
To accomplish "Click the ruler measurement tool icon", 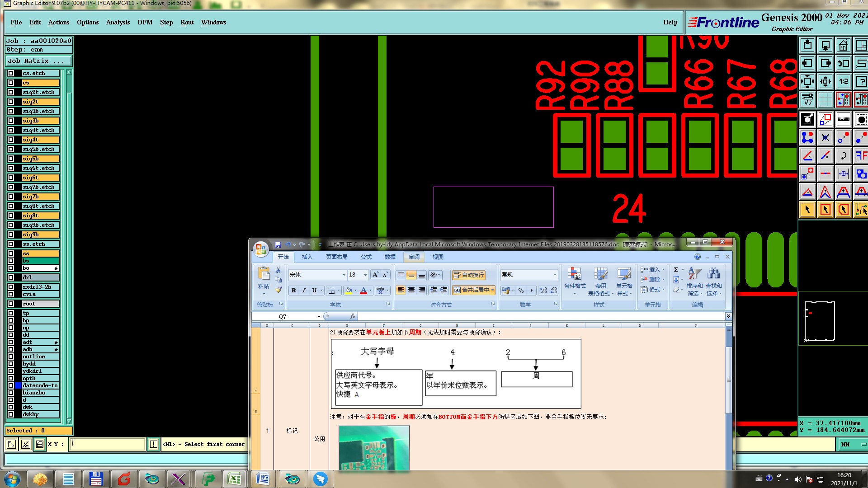I will 843,120.
